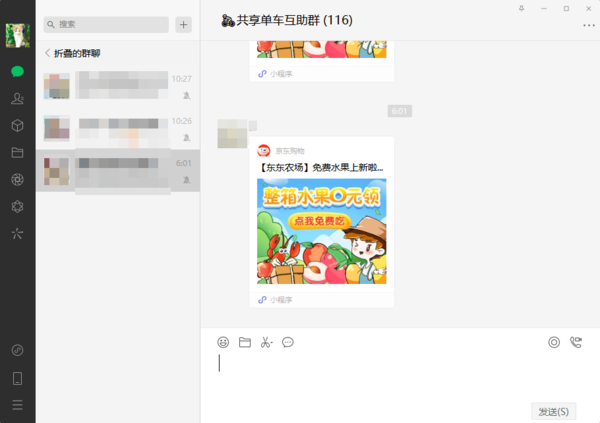Click the message input area

pos(400,375)
